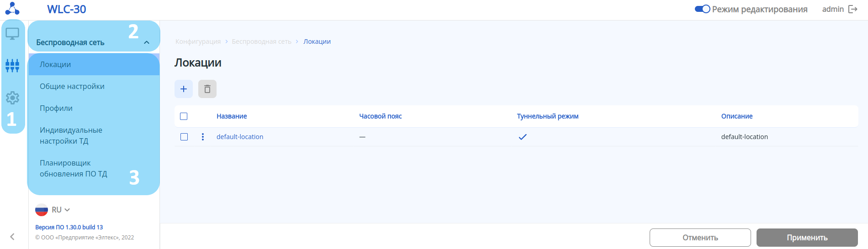The width and height of the screenshot is (868, 249).
Task: Open the settings gear icon in sidebar
Action: [x=12, y=98]
